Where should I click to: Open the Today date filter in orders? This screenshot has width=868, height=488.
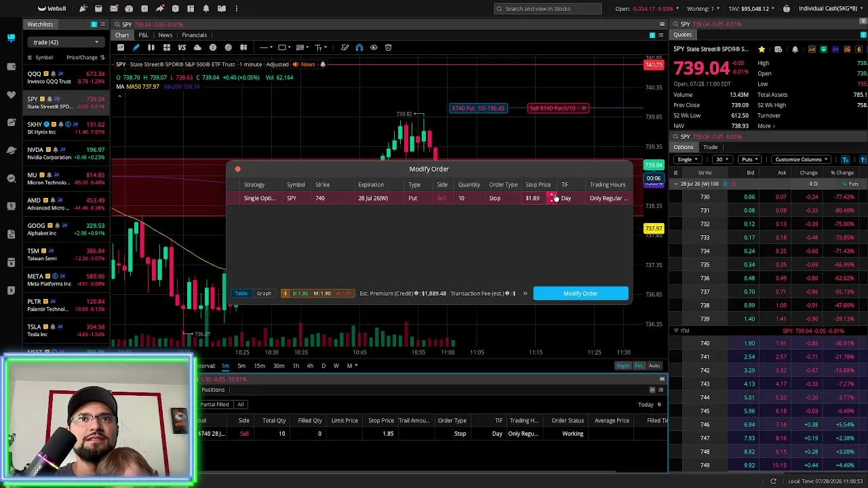click(649, 405)
